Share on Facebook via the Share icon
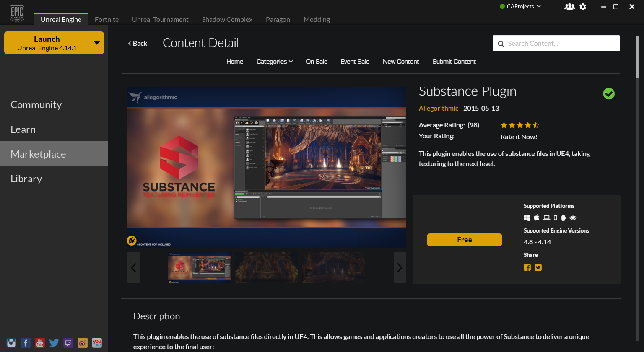 (527, 267)
